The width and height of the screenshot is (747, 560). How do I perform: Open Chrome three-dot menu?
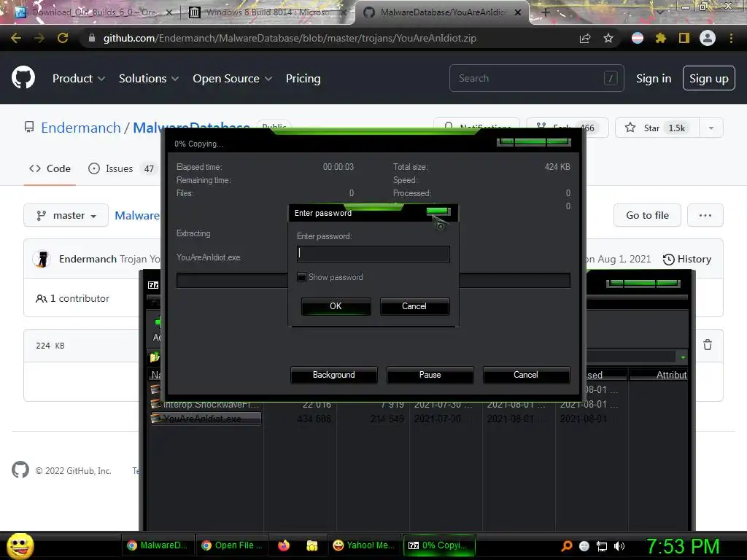731,38
